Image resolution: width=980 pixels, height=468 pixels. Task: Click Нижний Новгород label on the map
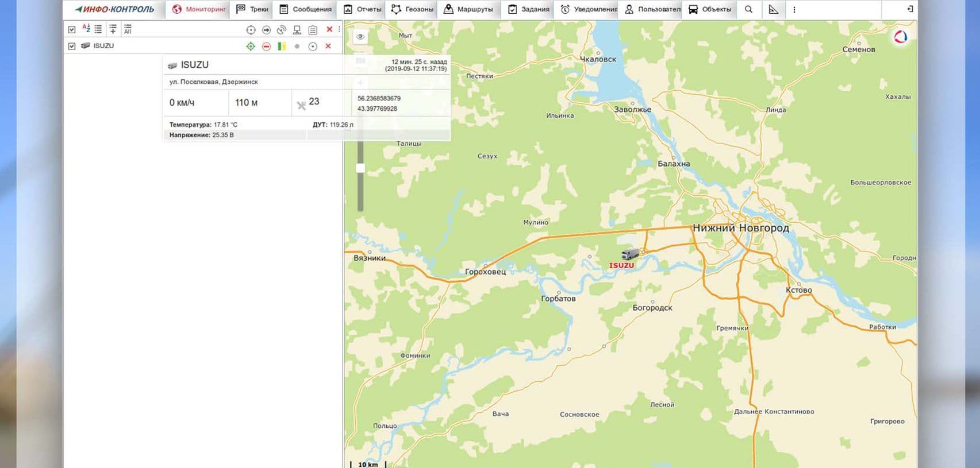click(740, 228)
